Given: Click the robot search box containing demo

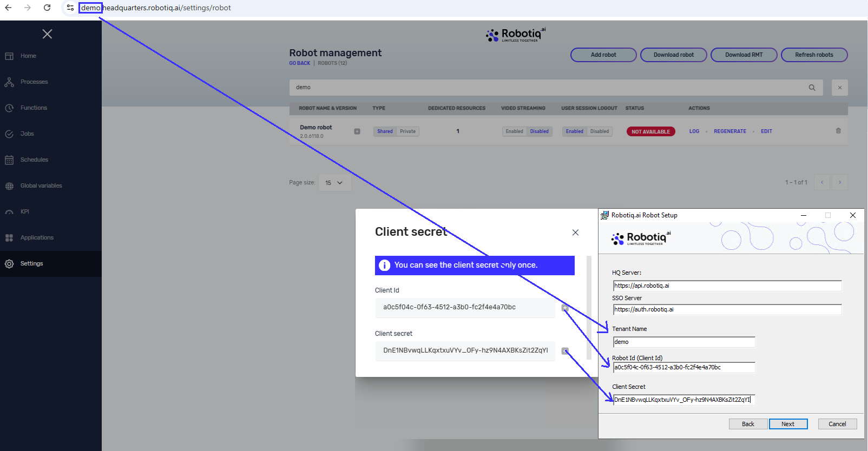Looking at the screenshot, I should click(x=556, y=88).
